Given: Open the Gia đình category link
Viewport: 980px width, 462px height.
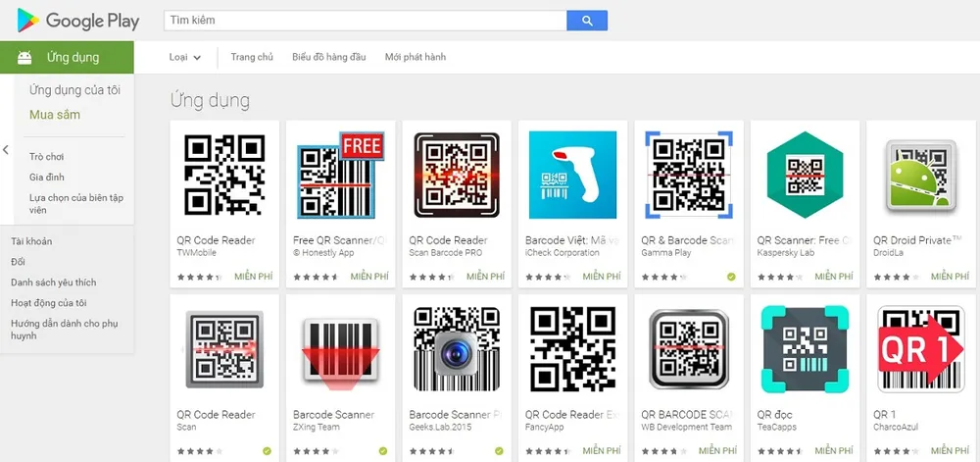Looking at the screenshot, I should (46, 178).
